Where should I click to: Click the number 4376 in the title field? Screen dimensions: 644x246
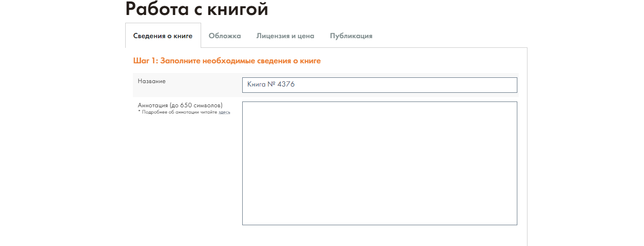tap(286, 85)
